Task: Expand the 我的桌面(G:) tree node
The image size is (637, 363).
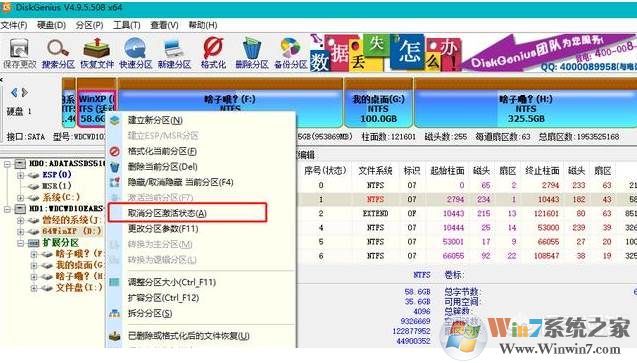Action: 34,266
